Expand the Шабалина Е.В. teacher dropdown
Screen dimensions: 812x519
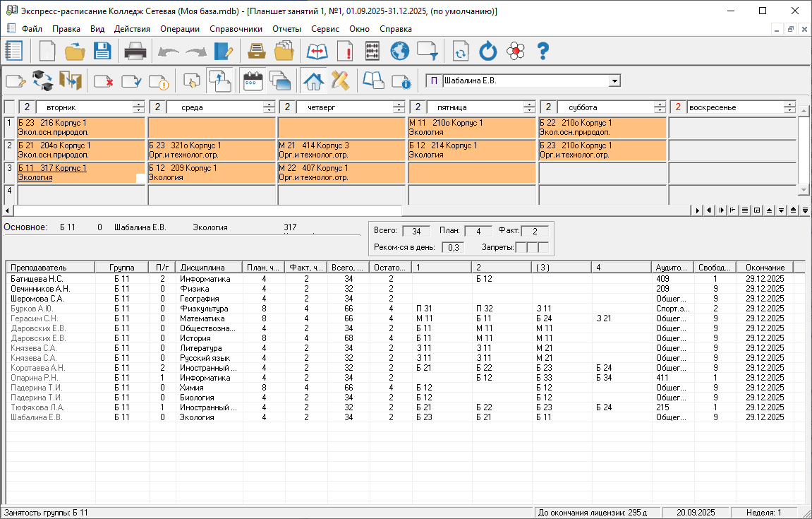(x=614, y=81)
